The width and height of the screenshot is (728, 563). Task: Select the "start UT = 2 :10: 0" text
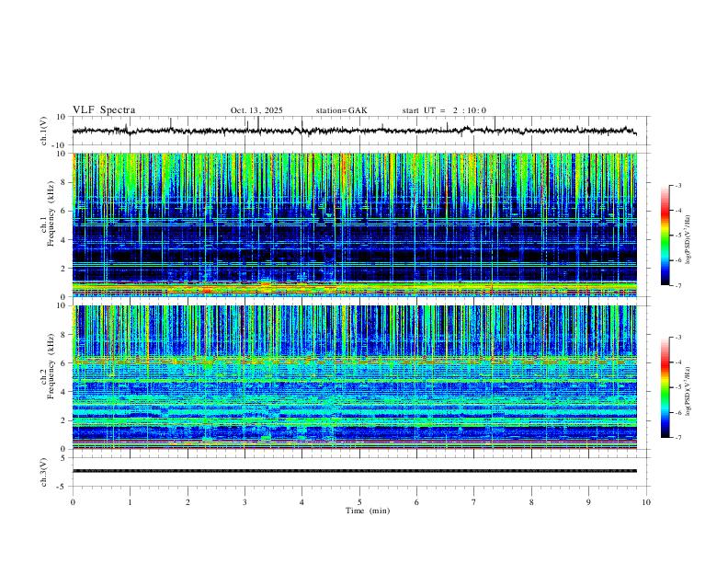point(444,110)
